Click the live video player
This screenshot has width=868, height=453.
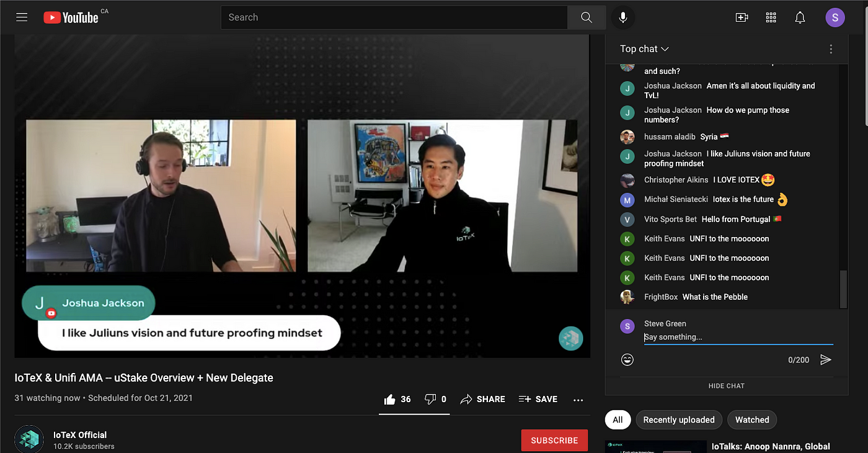302,196
